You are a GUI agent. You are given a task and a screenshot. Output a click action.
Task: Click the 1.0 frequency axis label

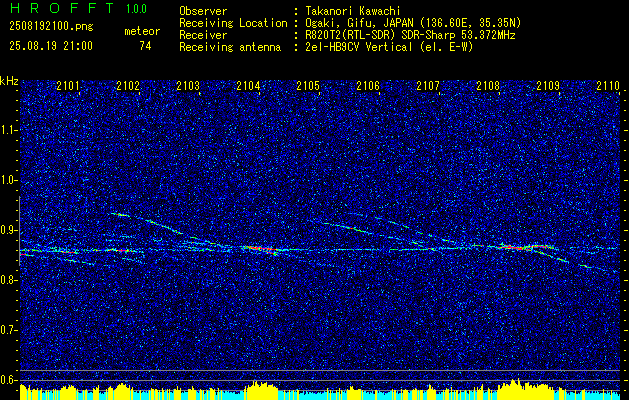pos(8,181)
